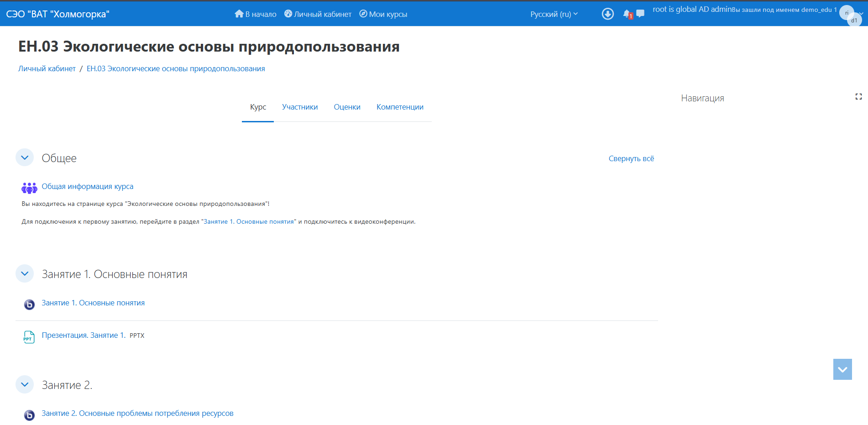
Task: Click the BigBlueButton icon for Занятие 2
Action: pyautogui.click(x=29, y=415)
